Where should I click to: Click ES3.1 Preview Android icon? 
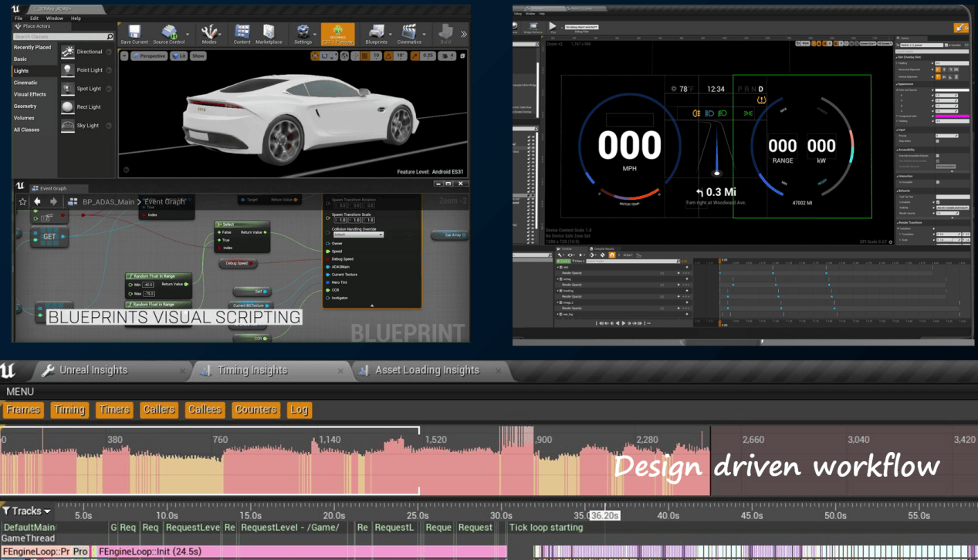(x=337, y=34)
